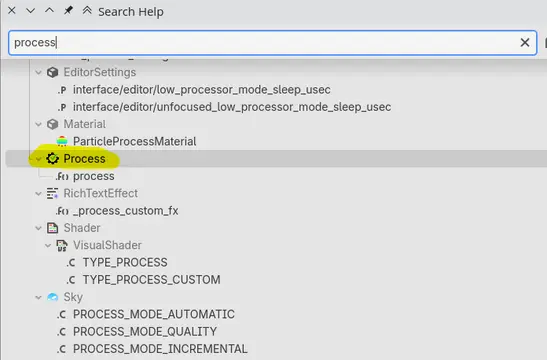
Task: Open the process method entry
Action: click(93, 176)
